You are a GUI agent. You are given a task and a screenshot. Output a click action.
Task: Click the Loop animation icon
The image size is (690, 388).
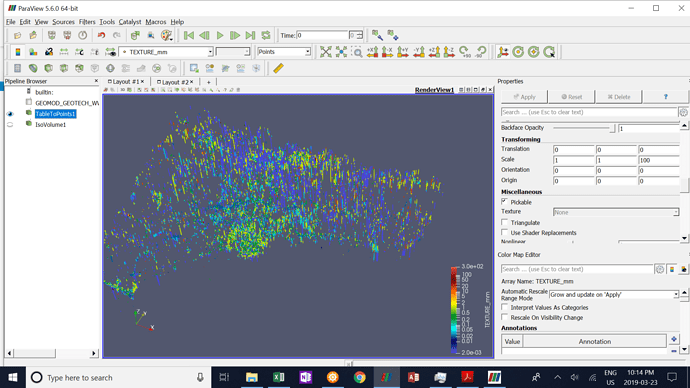[x=266, y=35]
